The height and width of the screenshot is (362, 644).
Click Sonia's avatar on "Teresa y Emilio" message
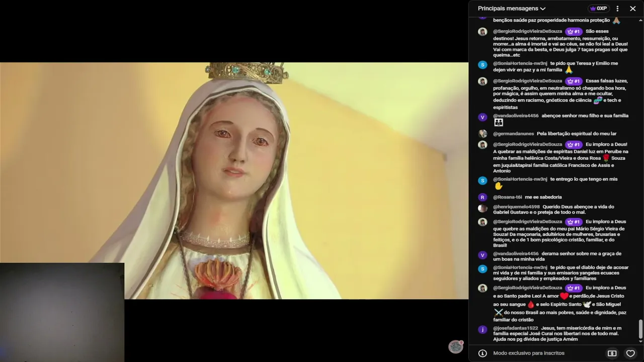pos(482,64)
